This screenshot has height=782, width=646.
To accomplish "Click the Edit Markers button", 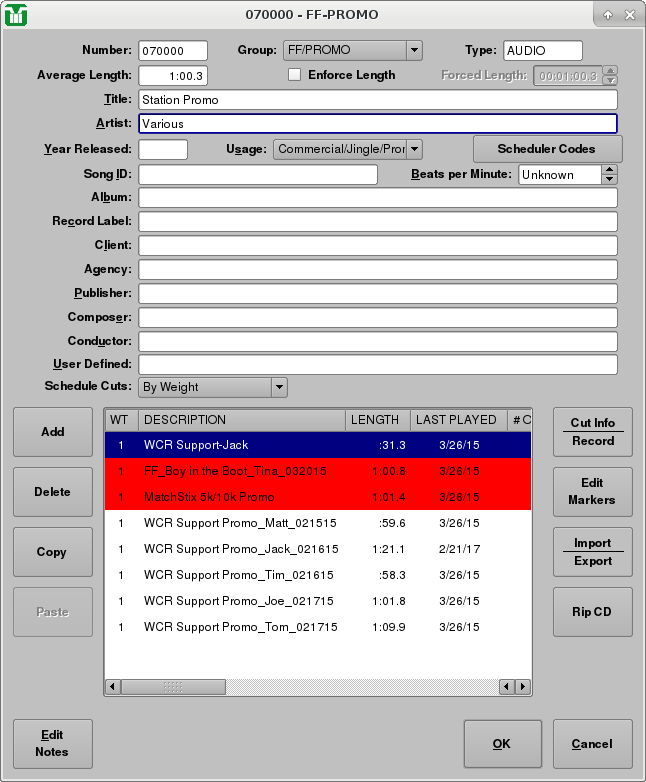I will (x=592, y=492).
